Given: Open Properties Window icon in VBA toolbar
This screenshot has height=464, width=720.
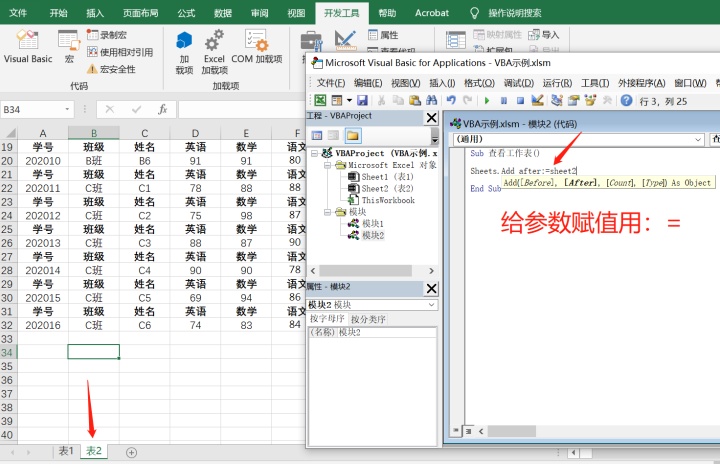Looking at the screenshot, I should pyautogui.click(x=573, y=100).
